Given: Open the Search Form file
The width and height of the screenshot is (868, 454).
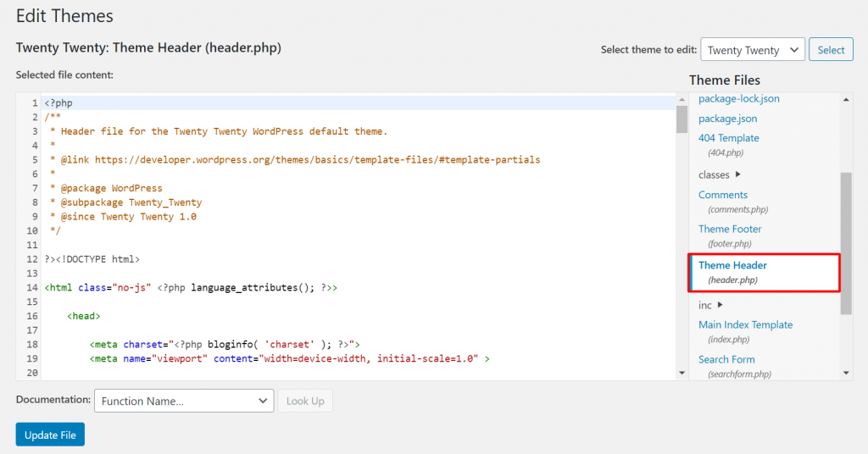Looking at the screenshot, I should (x=726, y=359).
